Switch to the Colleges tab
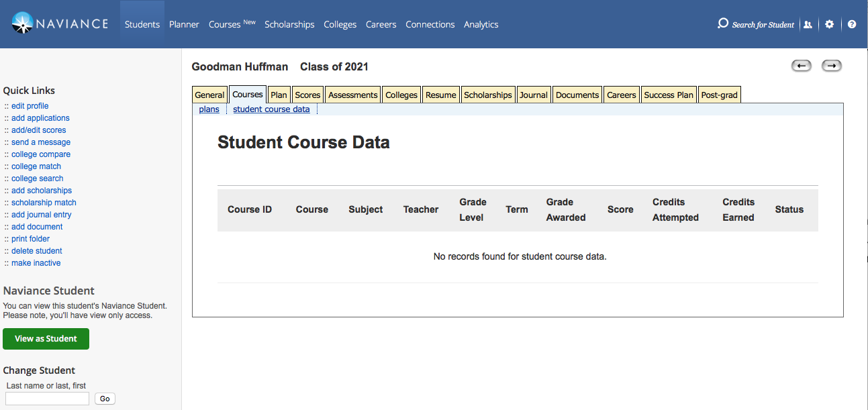 401,95
